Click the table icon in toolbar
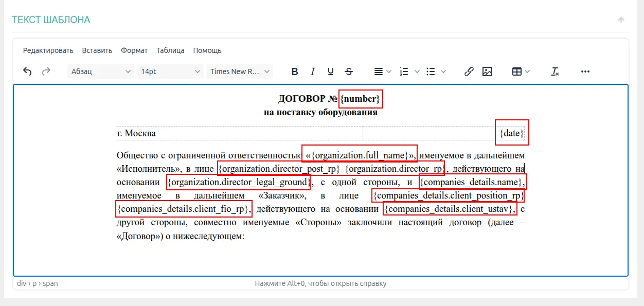The image size is (644, 306). click(517, 71)
